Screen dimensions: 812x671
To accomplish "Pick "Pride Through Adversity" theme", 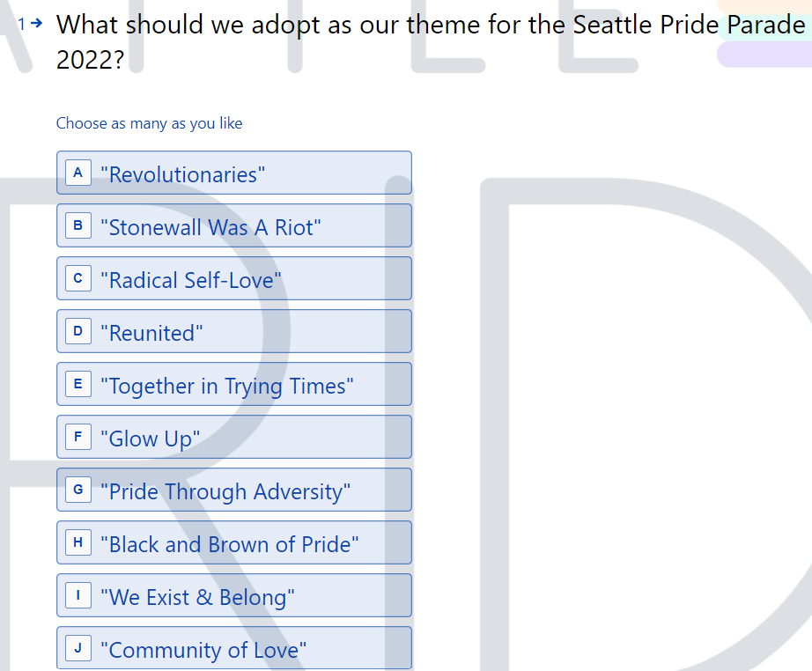I will (234, 490).
